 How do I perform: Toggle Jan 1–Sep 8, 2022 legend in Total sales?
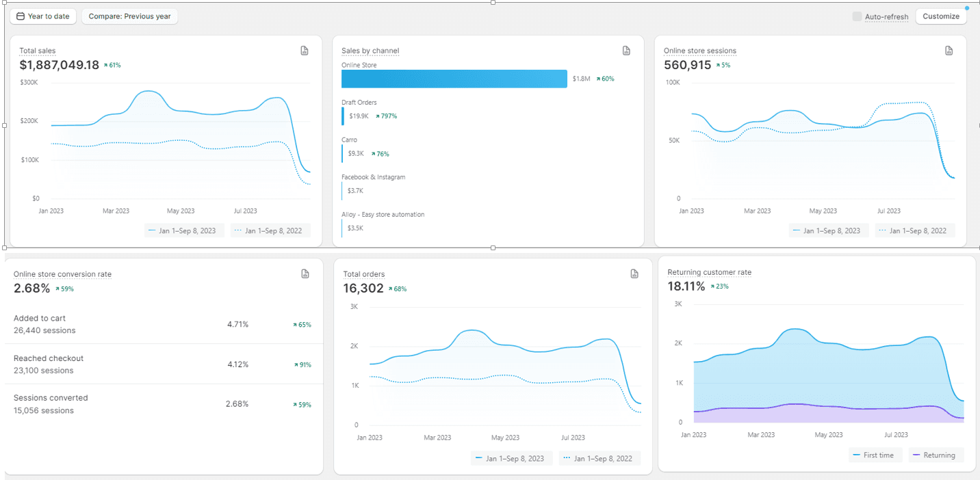pyautogui.click(x=270, y=230)
